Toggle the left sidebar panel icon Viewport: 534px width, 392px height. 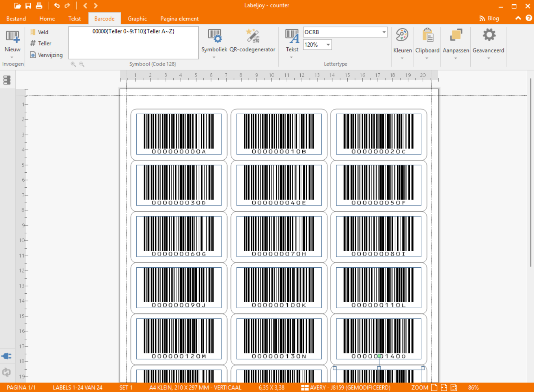tap(7, 80)
